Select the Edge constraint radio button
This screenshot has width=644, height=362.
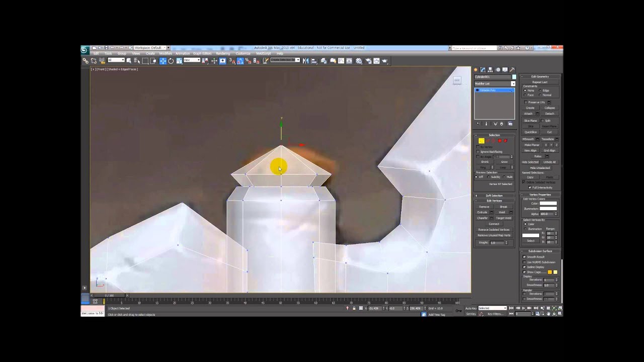click(x=540, y=90)
